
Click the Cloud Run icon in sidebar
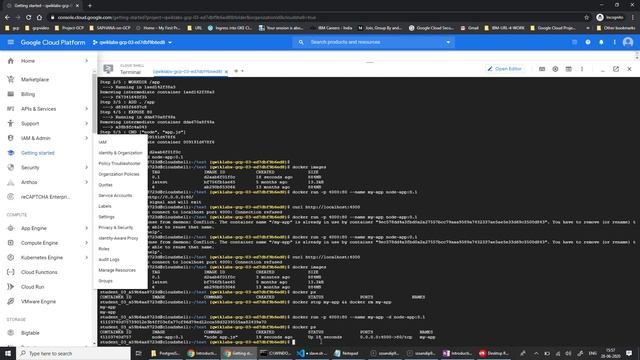click(x=11, y=287)
